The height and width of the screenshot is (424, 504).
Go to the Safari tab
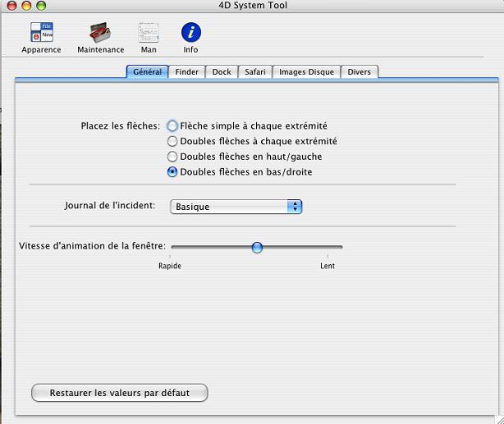pyautogui.click(x=254, y=72)
